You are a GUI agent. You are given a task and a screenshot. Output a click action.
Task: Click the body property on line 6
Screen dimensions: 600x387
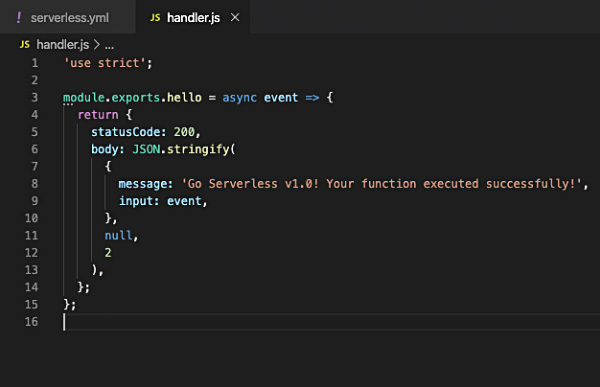[104, 149]
